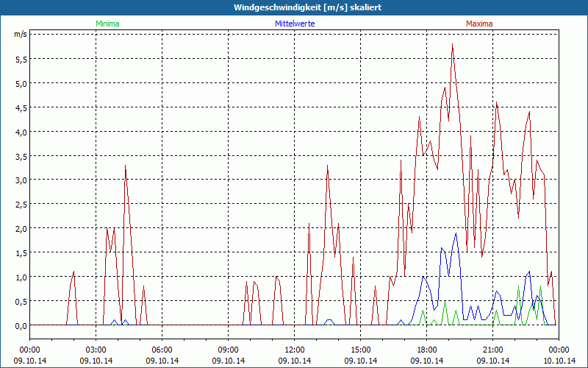Pick the 12:00 time axis label
The image size is (588, 368).
(294, 350)
